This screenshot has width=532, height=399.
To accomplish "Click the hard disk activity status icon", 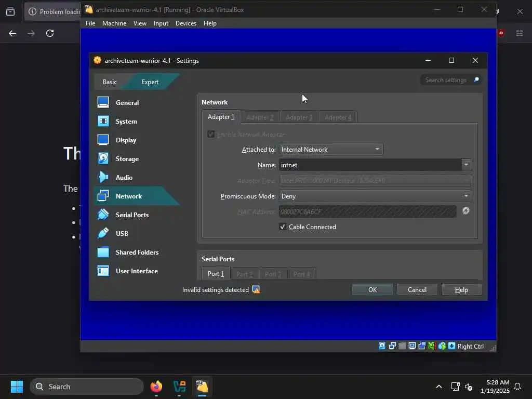I will click(382, 345).
